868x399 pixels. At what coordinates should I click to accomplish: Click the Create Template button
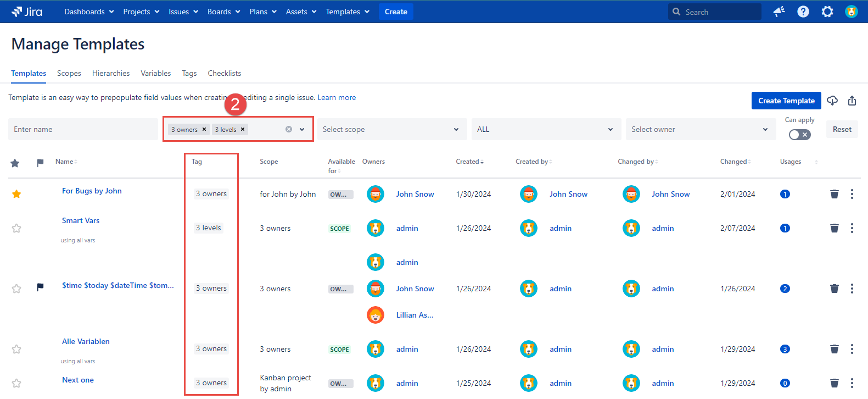tap(786, 101)
